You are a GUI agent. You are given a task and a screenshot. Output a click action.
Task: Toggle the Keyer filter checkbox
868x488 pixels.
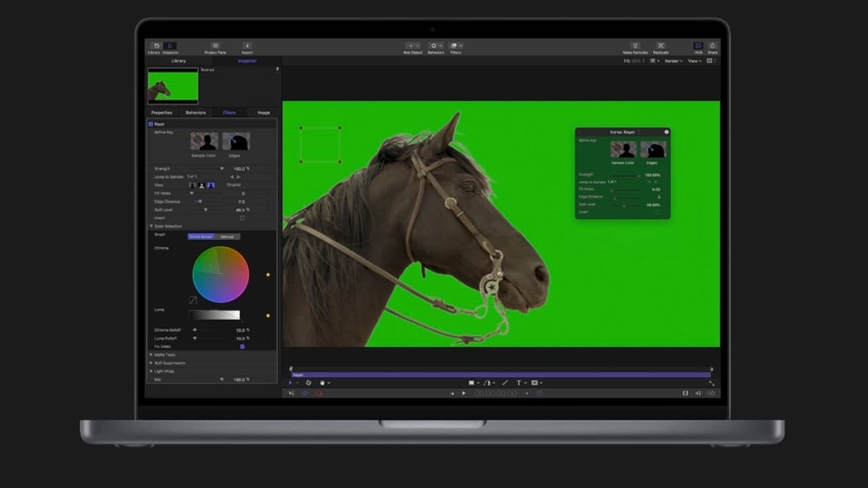tap(151, 124)
